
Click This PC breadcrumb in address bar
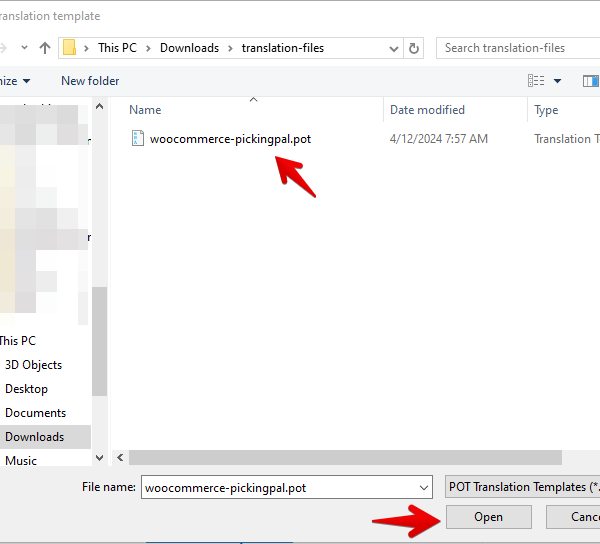coord(116,48)
